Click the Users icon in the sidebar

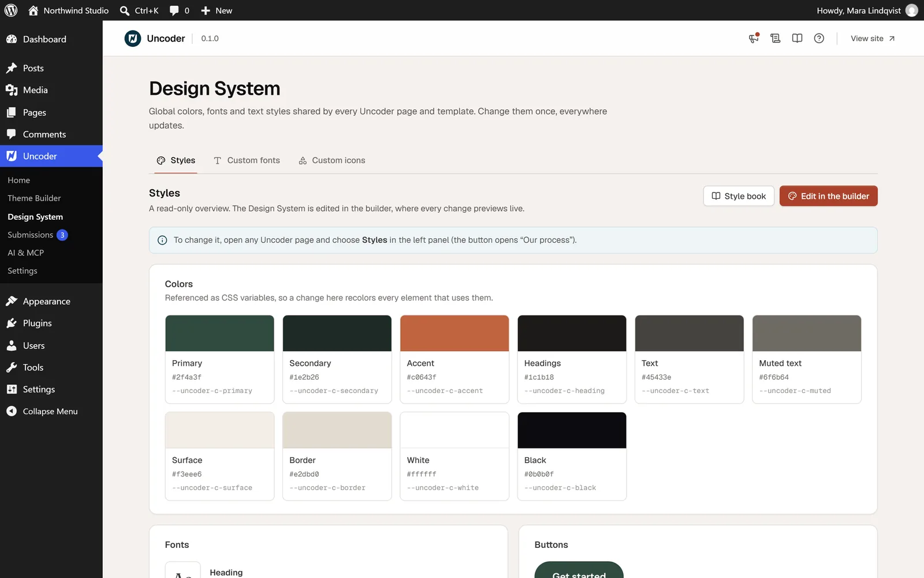[12, 346]
